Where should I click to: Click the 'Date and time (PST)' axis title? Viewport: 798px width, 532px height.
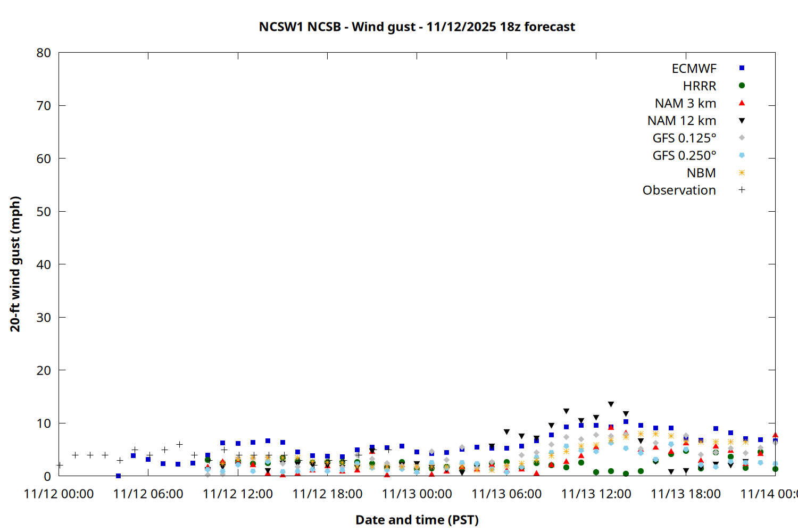click(x=417, y=520)
